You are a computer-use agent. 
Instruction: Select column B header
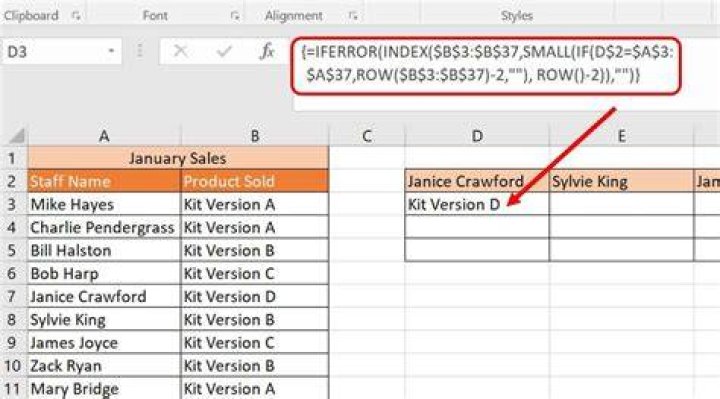[x=255, y=136]
